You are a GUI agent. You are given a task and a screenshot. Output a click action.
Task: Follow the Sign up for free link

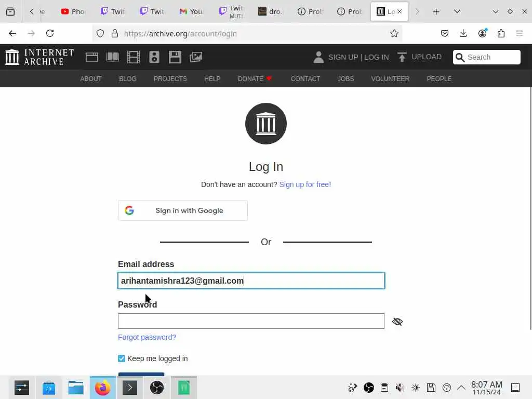(x=305, y=184)
